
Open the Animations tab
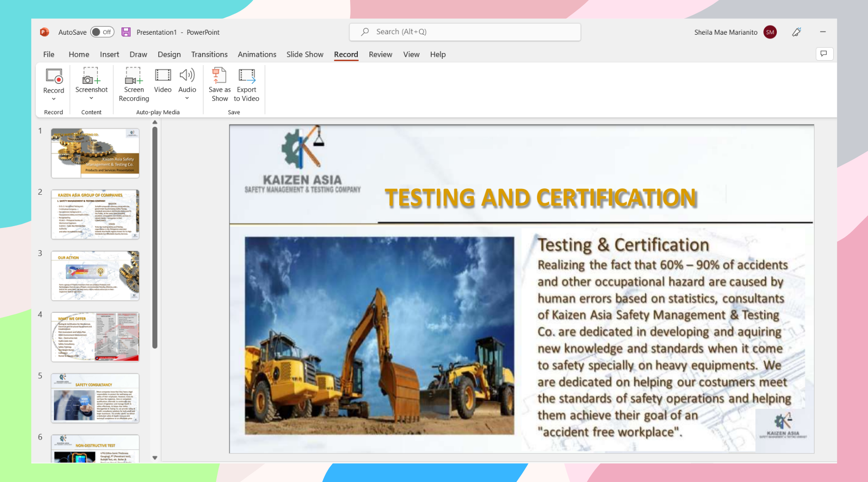tap(257, 54)
